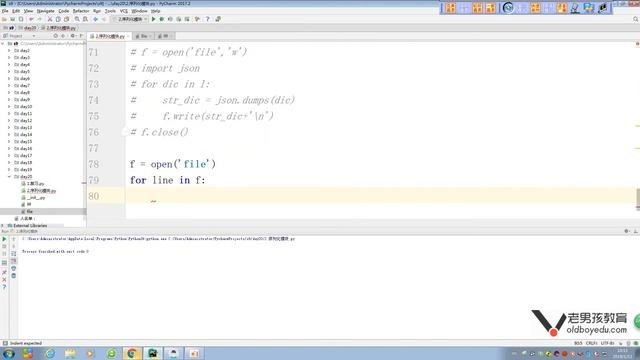The height and width of the screenshot is (360, 640).
Task: Open __init__.py in the project tree
Action: (33, 198)
